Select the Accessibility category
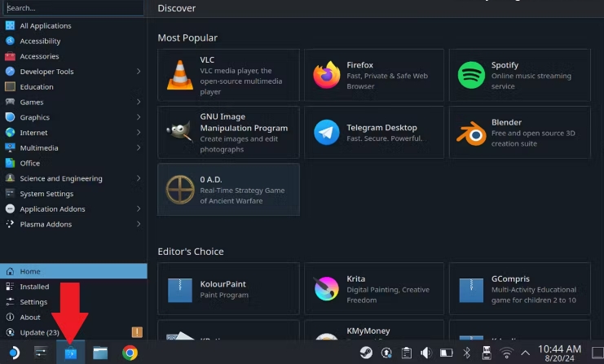604x364 pixels. pos(73,41)
